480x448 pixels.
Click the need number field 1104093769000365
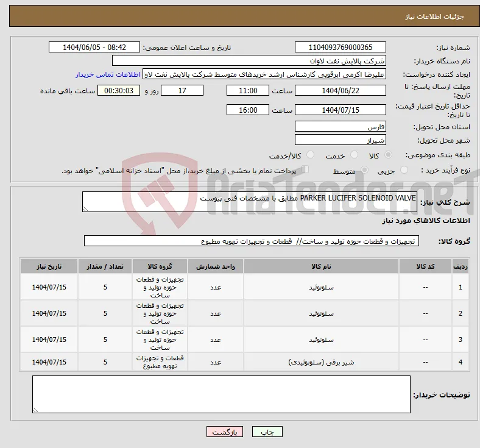tap(340, 47)
